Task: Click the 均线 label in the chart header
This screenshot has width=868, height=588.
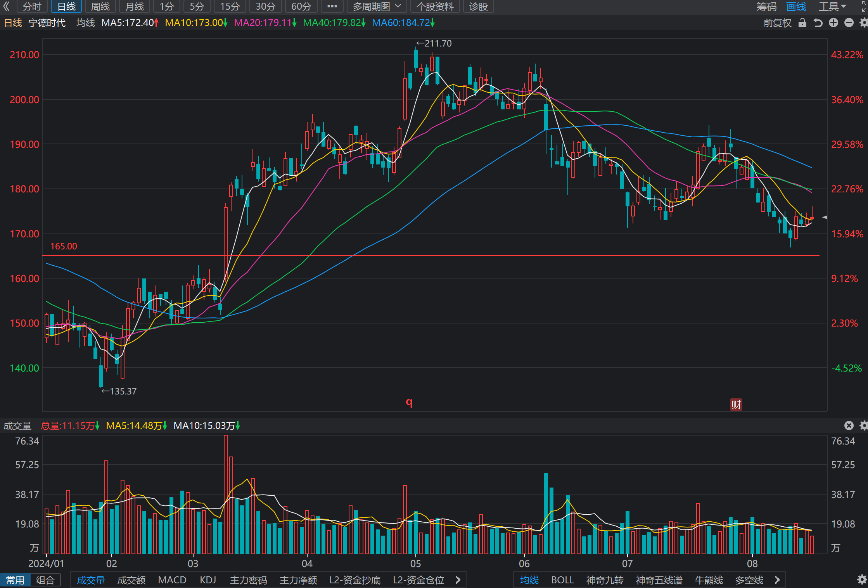Action: (x=86, y=23)
